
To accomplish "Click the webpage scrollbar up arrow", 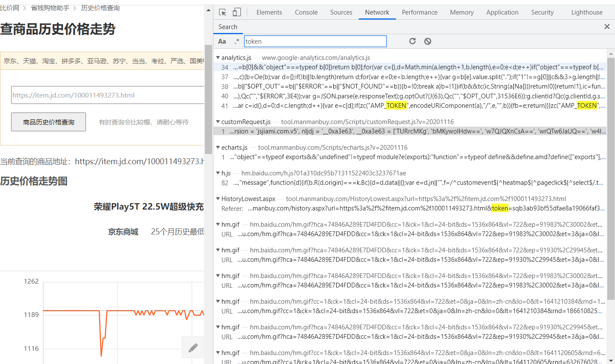I will coord(208,10).
